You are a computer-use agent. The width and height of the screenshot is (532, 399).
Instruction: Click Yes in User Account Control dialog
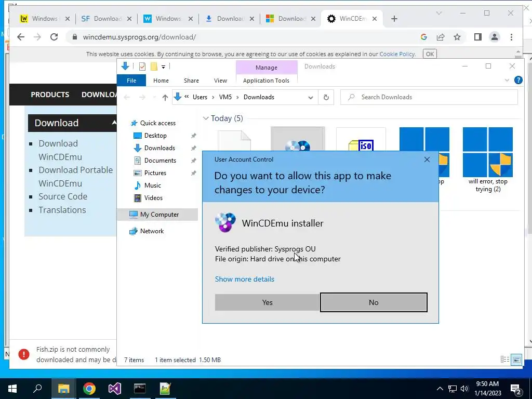267,302
